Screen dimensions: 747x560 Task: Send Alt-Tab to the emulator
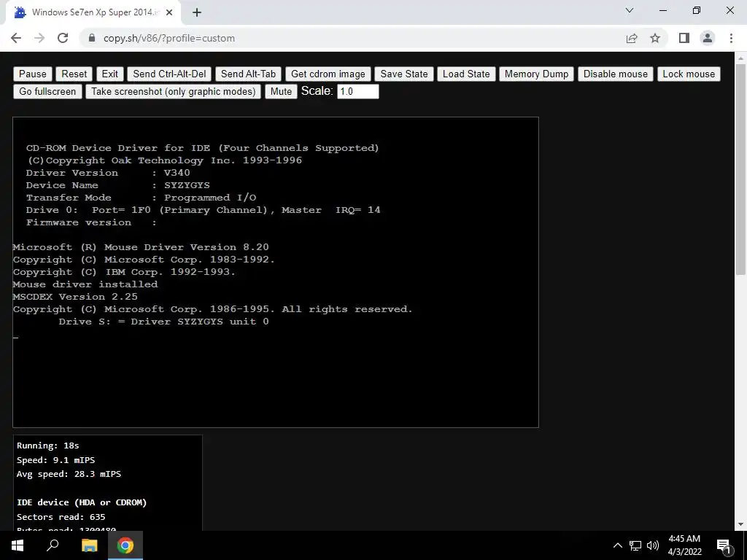point(248,74)
